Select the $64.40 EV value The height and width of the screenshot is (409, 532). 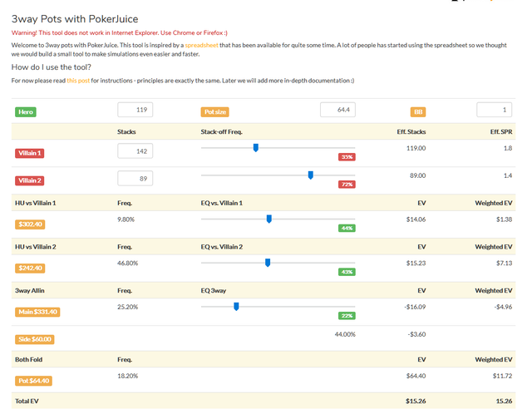tap(416, 376)
